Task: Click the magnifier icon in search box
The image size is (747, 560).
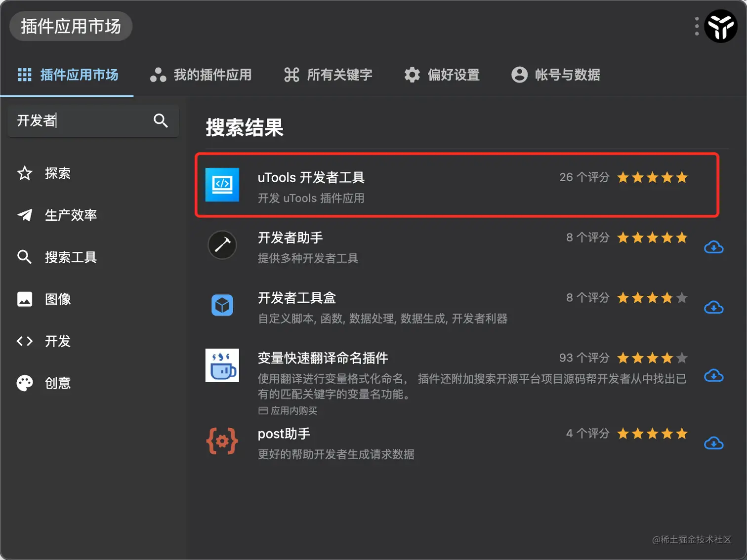Action: click(x=161, y=121)
